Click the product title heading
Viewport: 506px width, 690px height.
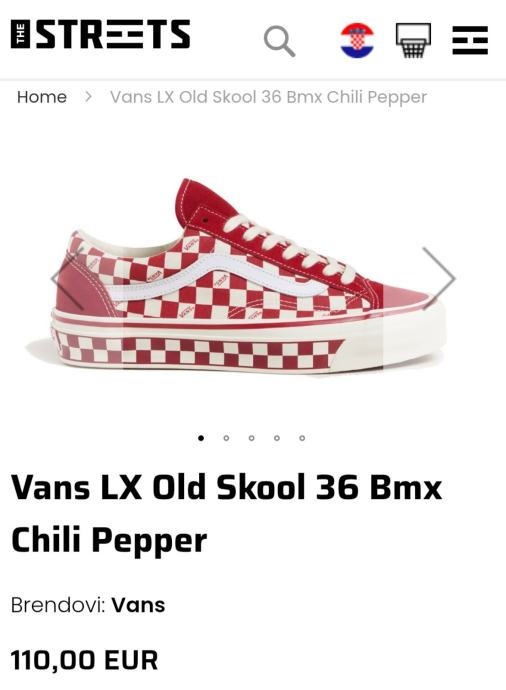pyautogui.click(x=226, y=513)
